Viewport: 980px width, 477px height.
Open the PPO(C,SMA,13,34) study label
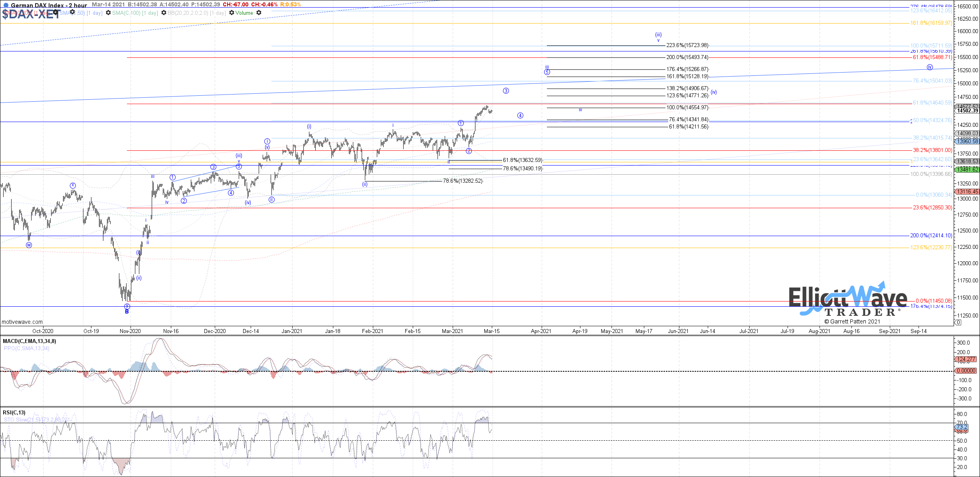click(x=27, y=349)
